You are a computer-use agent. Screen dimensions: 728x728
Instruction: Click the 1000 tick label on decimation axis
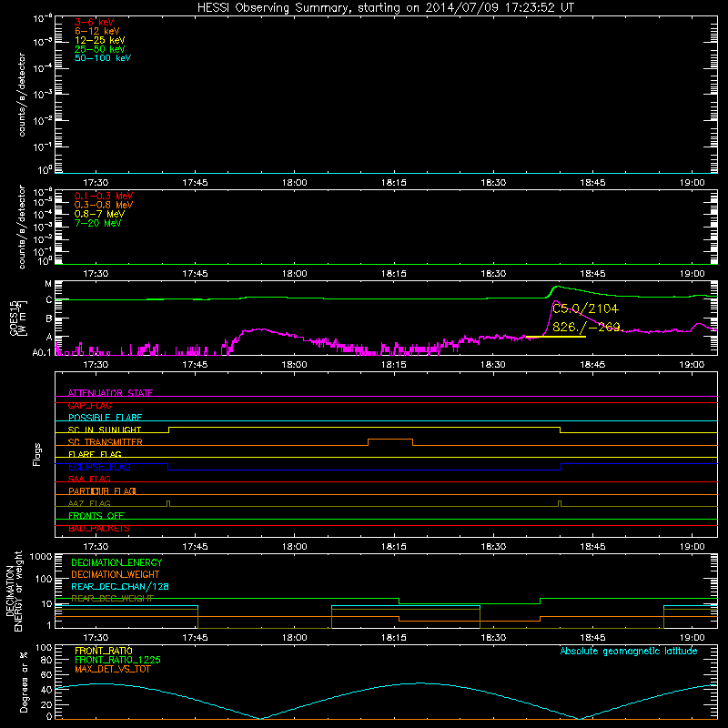41,556
